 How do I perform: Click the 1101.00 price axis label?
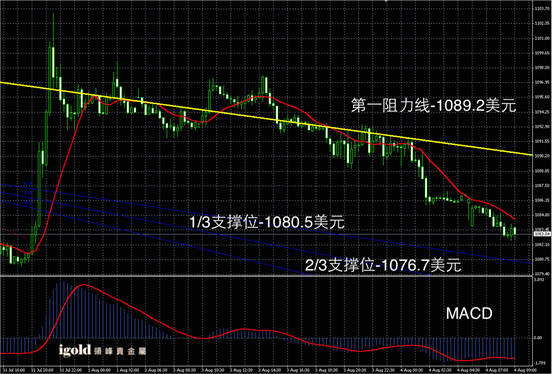[542, 38]
